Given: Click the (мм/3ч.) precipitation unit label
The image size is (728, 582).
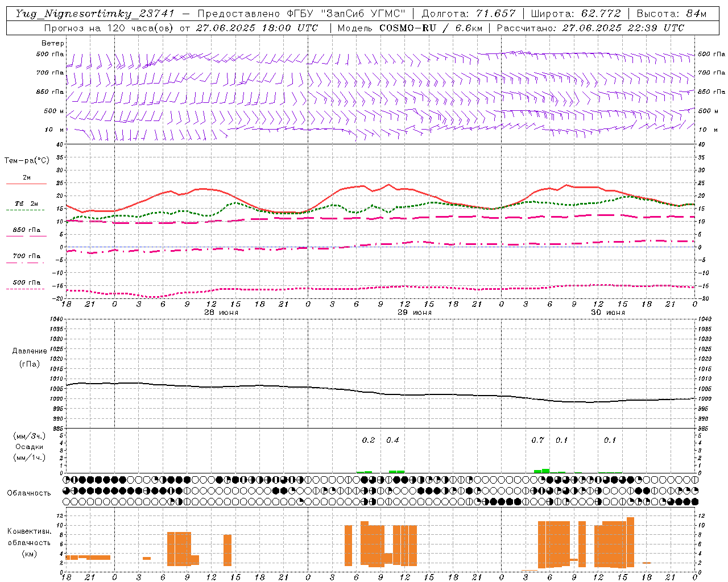Looking at the screenshot, I should pyautogui.click(x=30, y=436).
